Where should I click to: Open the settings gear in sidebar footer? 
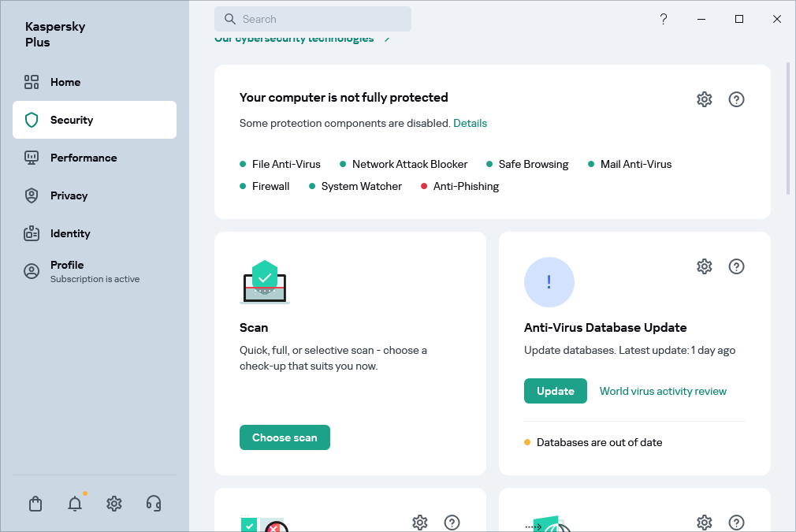pos(114,504)
